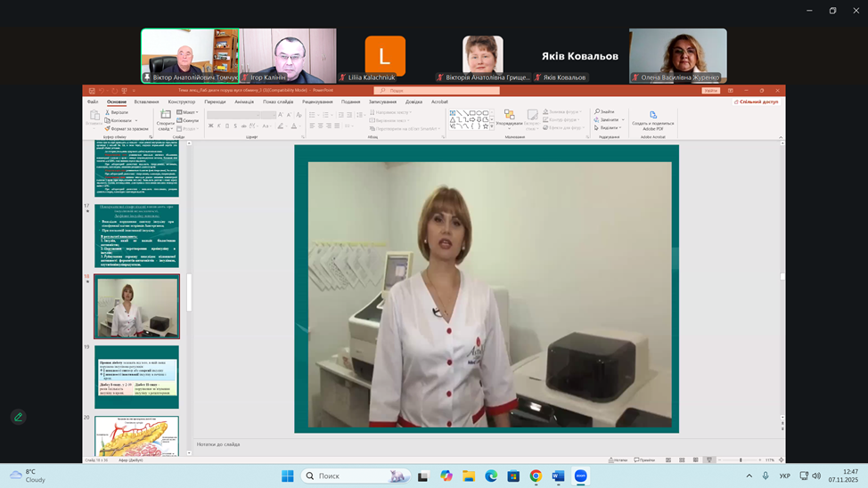Click Clear formatting icon in font group
This screenshot has width=868, height=488.
coord(299,115)
